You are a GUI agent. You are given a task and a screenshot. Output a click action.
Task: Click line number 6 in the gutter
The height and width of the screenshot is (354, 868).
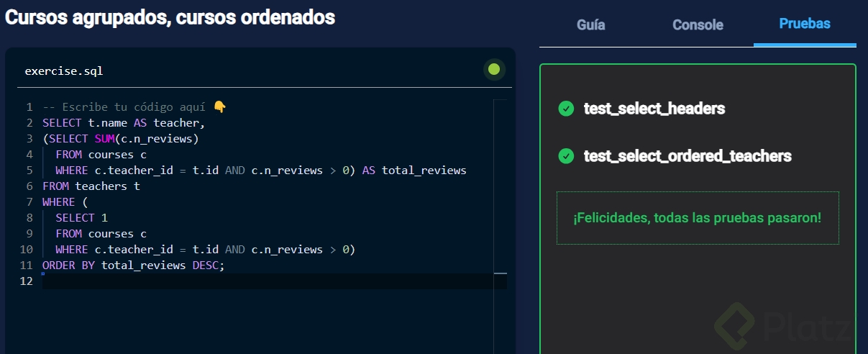[x=29, y=186]
